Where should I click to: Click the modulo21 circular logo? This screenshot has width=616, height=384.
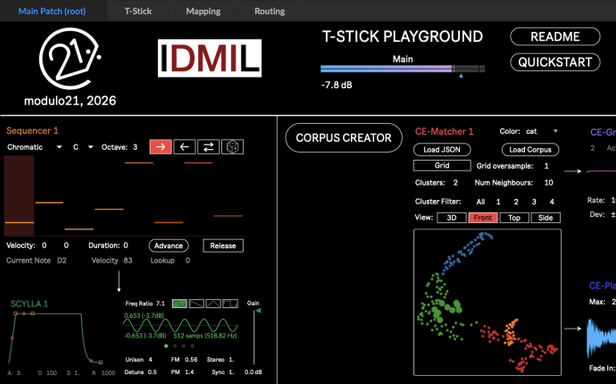click(x=70, y=58)
